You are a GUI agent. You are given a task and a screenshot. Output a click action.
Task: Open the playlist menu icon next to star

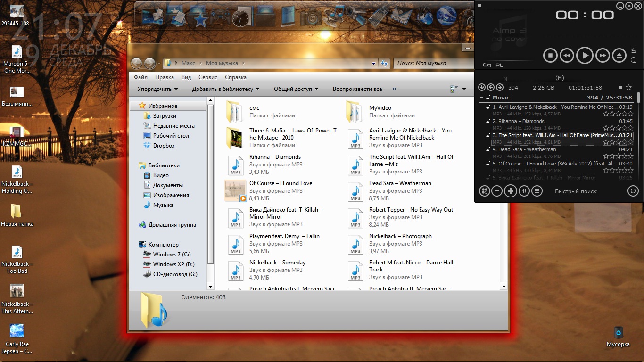coord(620,88)
